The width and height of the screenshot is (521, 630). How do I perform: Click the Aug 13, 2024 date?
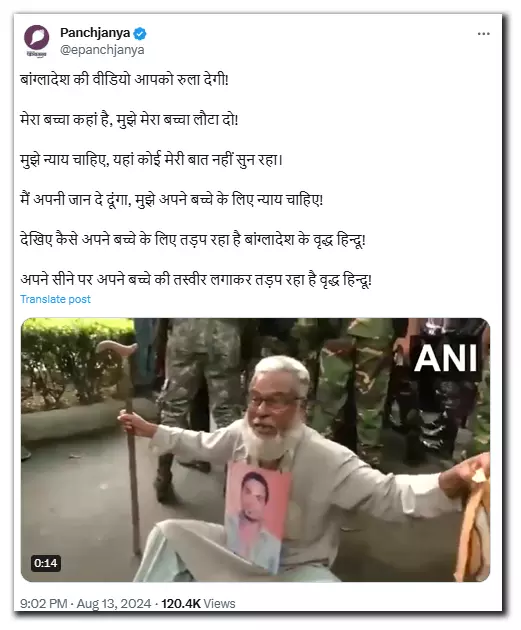click(114, 603)
